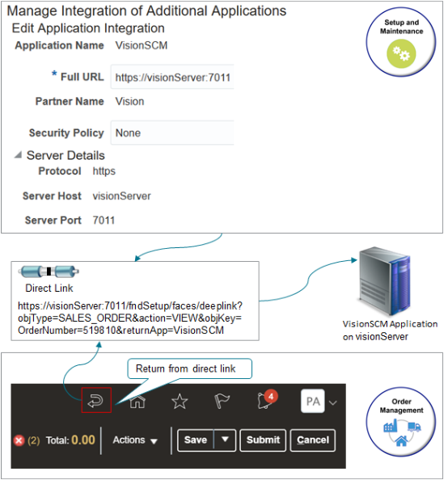Click the Setup and Maintenance gear icon
This screenshot has height=480, width=448.
click(401, 54)
